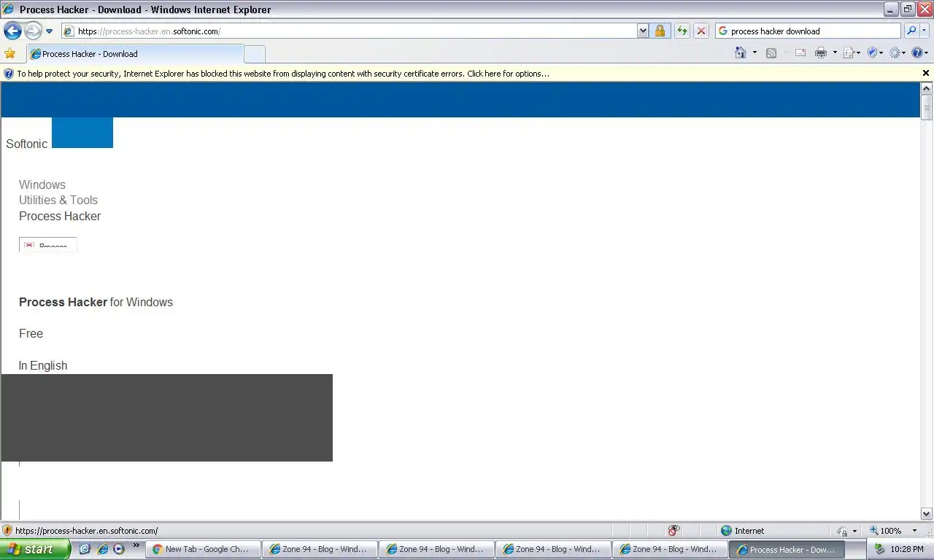Click the security certificate information bar

pos(460,73)
